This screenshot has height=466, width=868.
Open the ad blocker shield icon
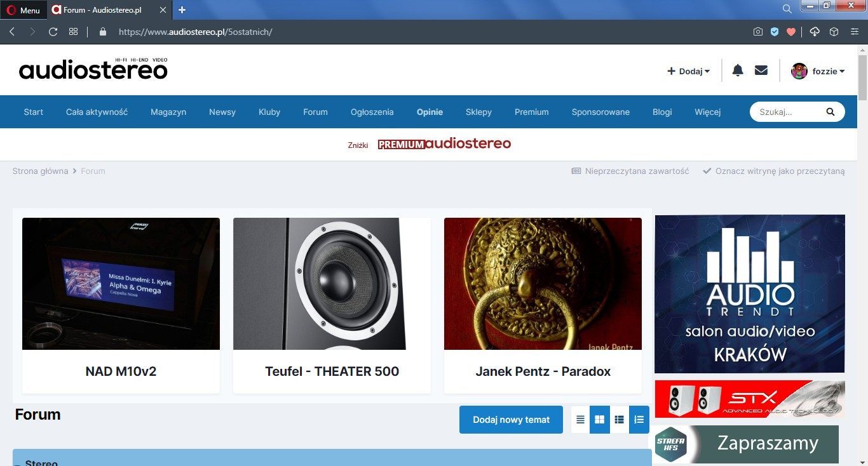[774, 31]
